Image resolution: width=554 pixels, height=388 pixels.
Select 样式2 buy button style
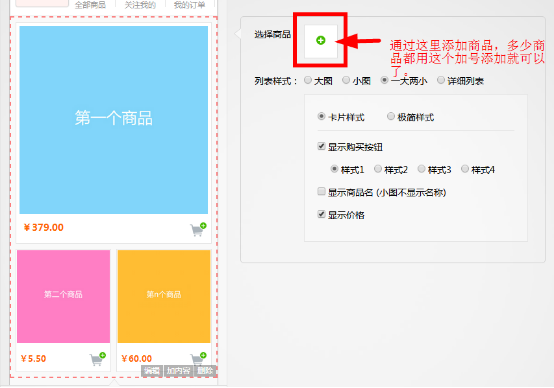pos(378,169)
